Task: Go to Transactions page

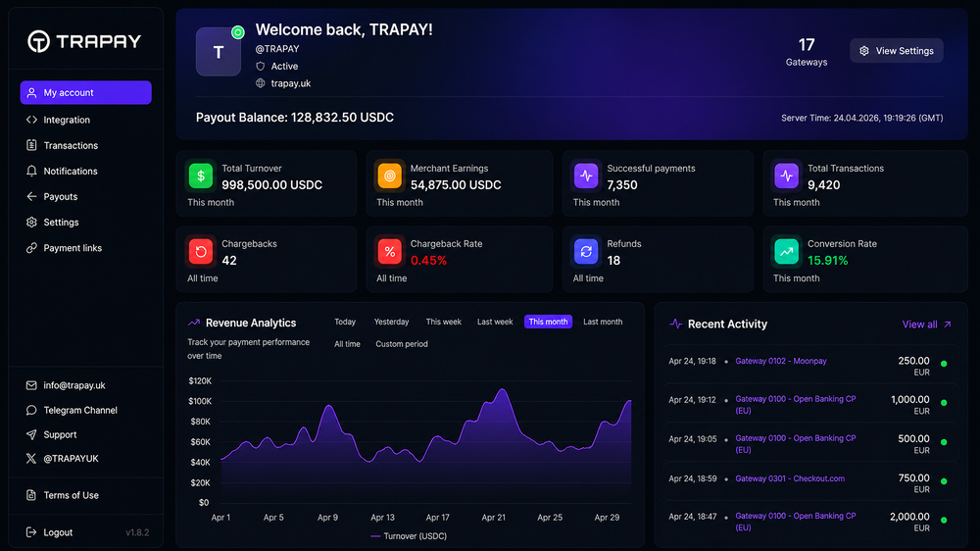Action: pyautogui.click(x=71, y=145)
